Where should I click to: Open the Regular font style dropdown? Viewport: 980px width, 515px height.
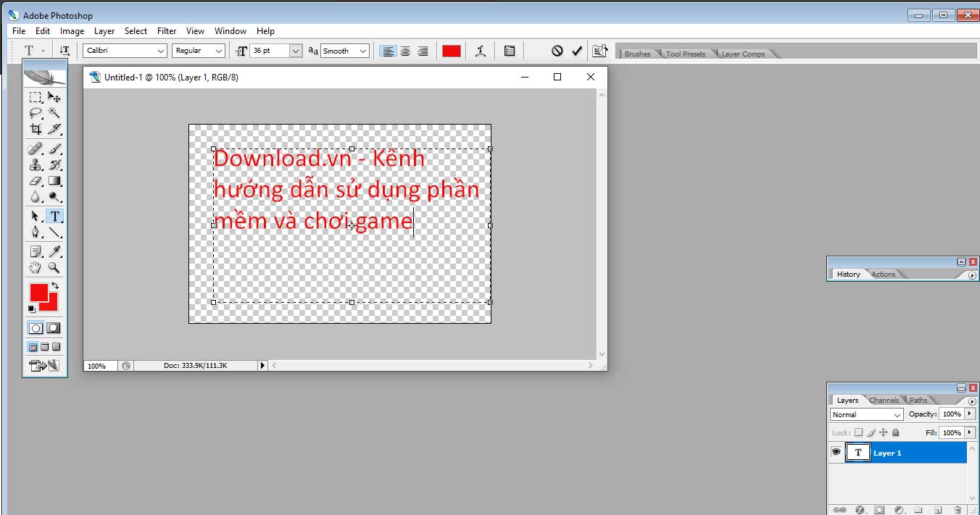click(x=219, y=51)
